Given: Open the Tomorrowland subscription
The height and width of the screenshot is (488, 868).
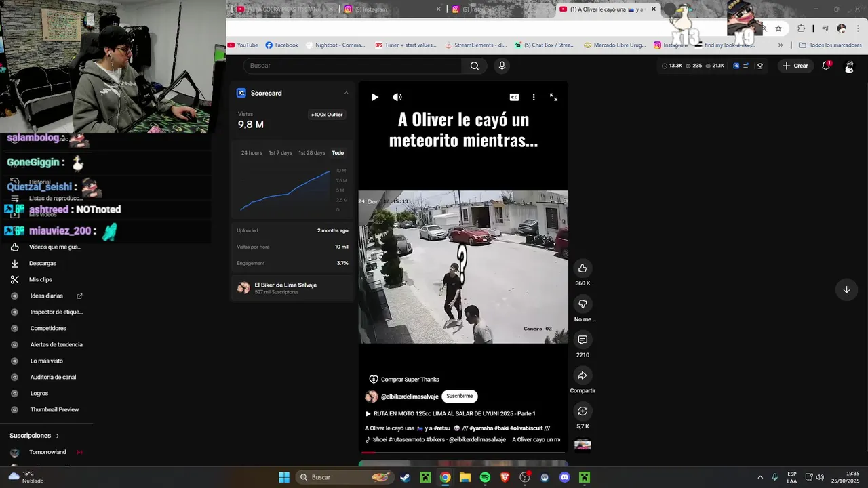Looking at the screenshot, I should point(47,452).
